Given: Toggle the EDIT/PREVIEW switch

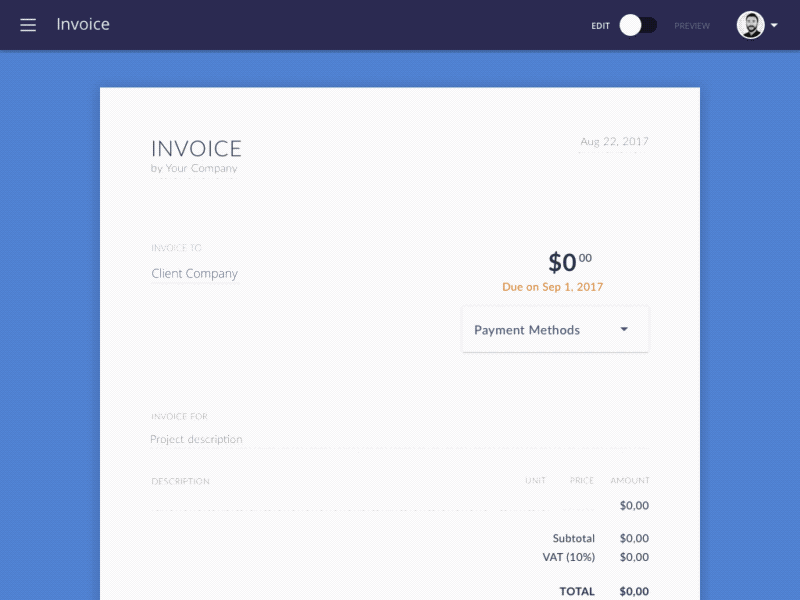Looking at the screenshot, I should coord(637,25).
